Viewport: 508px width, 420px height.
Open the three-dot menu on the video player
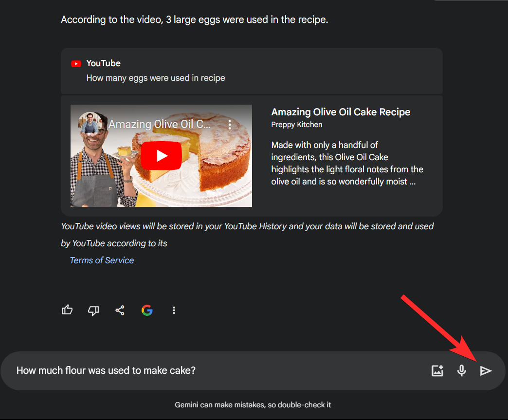(x=230, y=125)
